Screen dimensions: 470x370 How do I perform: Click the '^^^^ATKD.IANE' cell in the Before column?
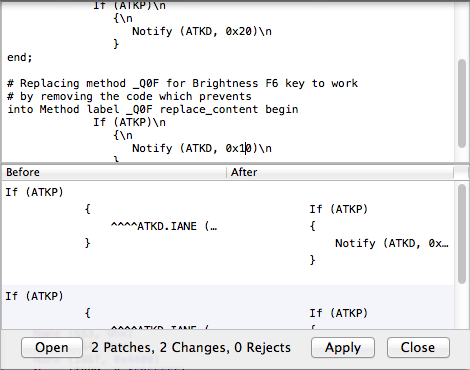164,226
